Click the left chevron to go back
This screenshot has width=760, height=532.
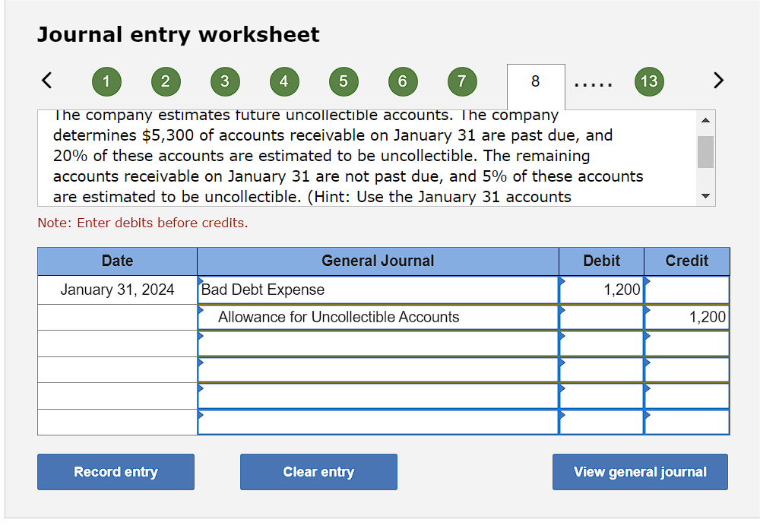pyautogui.click(x=46, y=80)
